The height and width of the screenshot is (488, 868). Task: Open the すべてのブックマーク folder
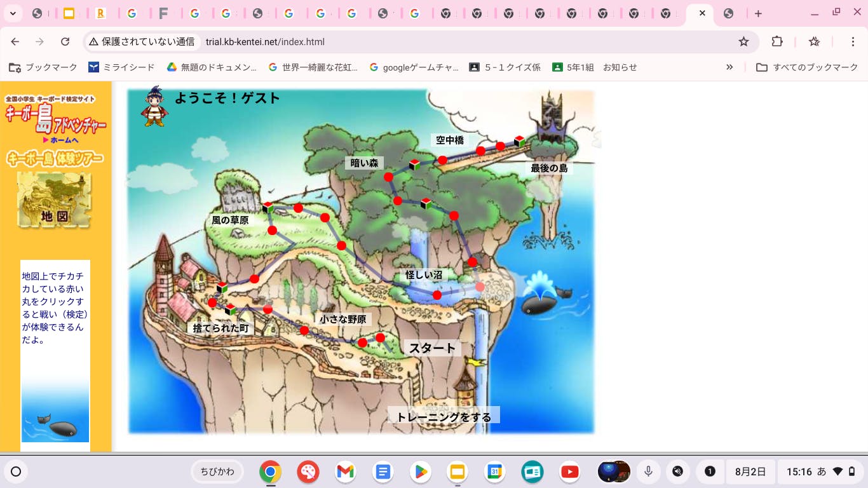point(807,67)
